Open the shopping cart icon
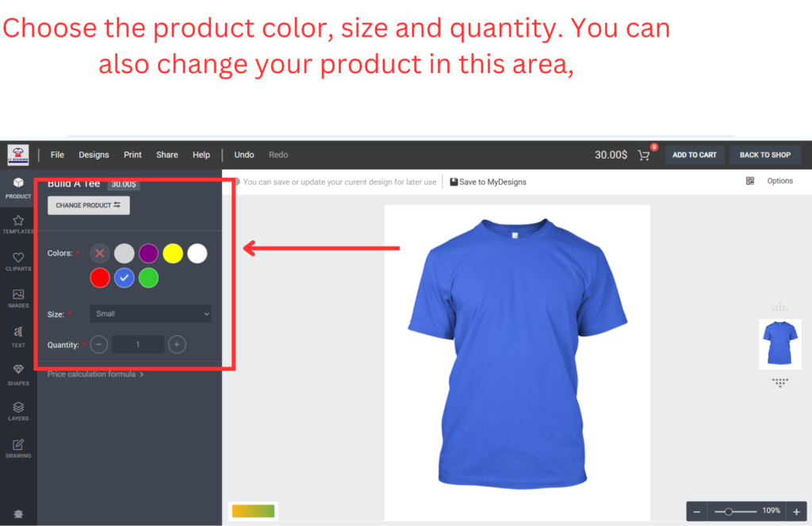 (x=644, y=155)
